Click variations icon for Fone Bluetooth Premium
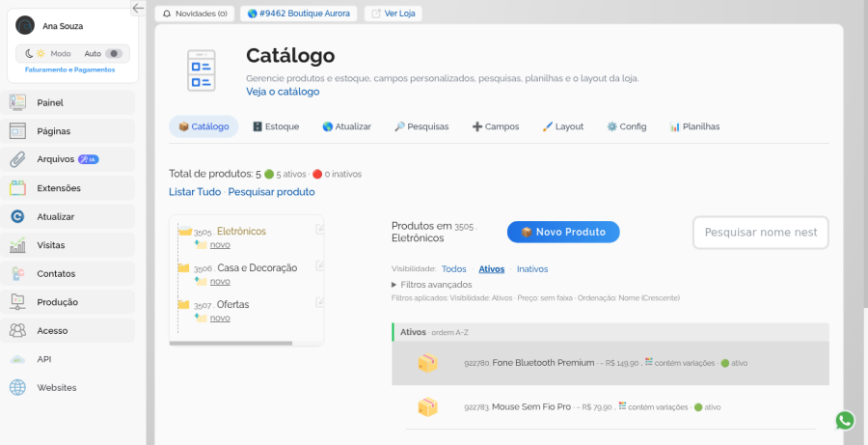Viewport: 868px width, 445px height. click(649, 362)
